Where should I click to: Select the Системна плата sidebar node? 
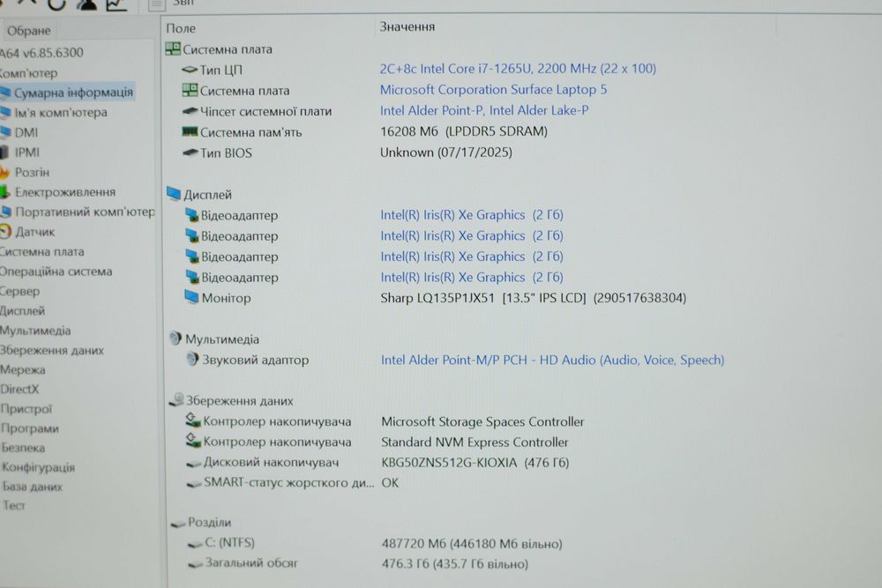[x=42, y=252]
